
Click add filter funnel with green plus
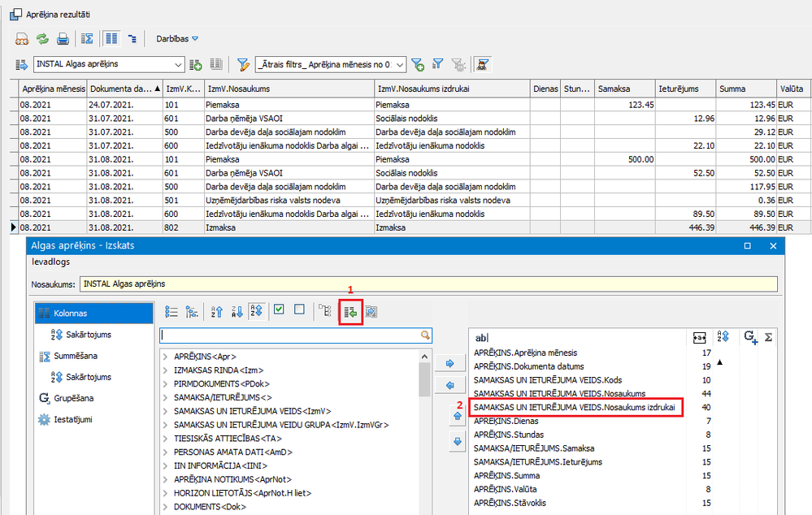[x=418, y=65]
